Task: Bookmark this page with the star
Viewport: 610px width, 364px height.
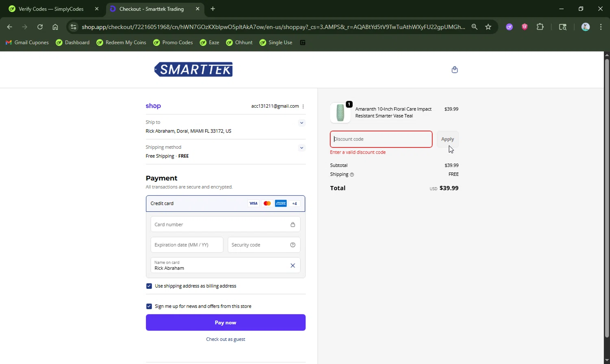Action: pyautogui.click(x=488, y=27)
